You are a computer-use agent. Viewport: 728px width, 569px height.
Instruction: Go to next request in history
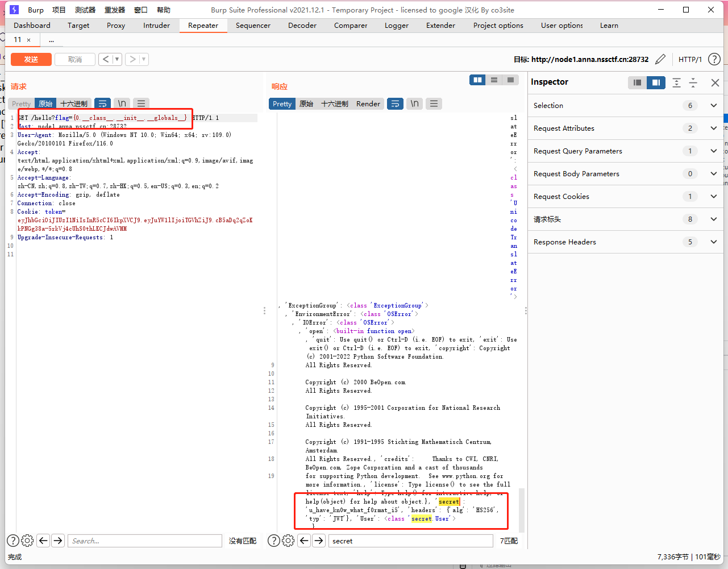(x=132, y=59)
